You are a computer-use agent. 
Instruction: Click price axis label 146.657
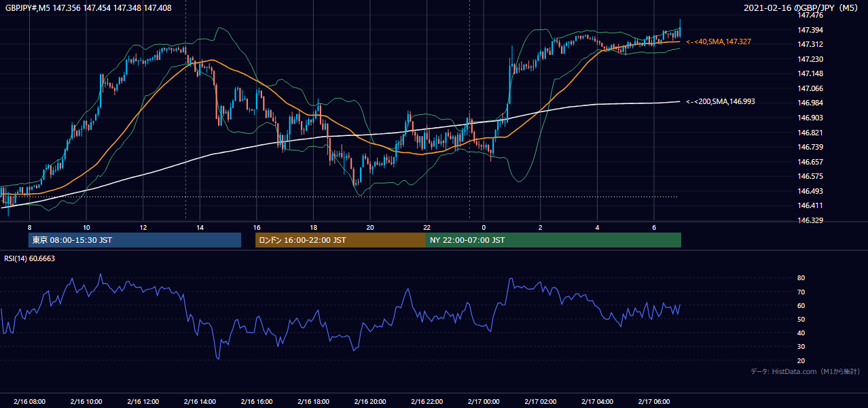810,162
